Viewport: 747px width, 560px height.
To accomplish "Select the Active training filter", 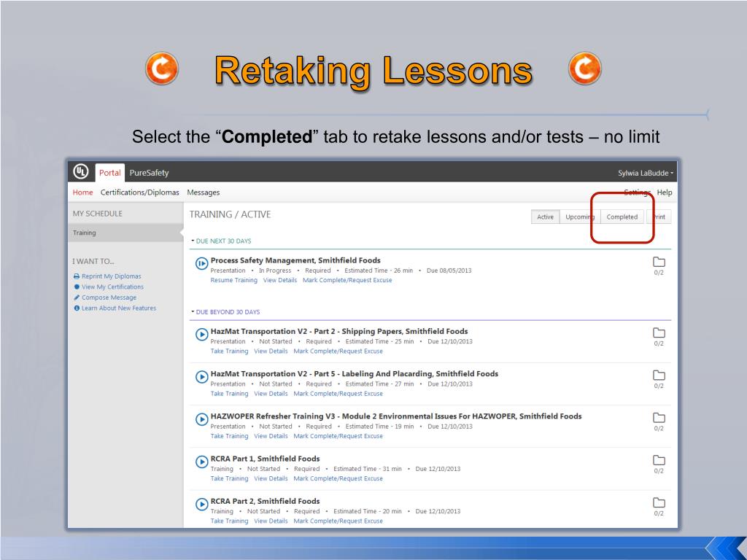I will point(546,217).
